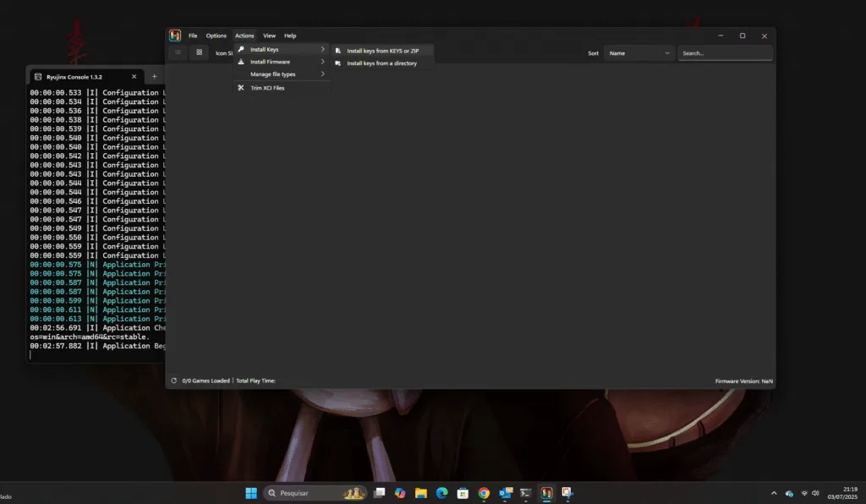
Task: Open the View menu
Action: click(x=269, y=36)
